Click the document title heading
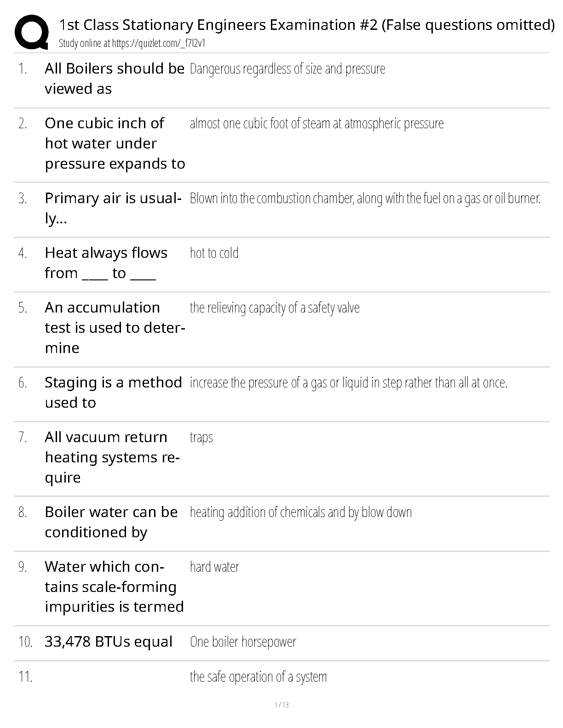This screenshot has height=728, width=563. click(306, 25)
